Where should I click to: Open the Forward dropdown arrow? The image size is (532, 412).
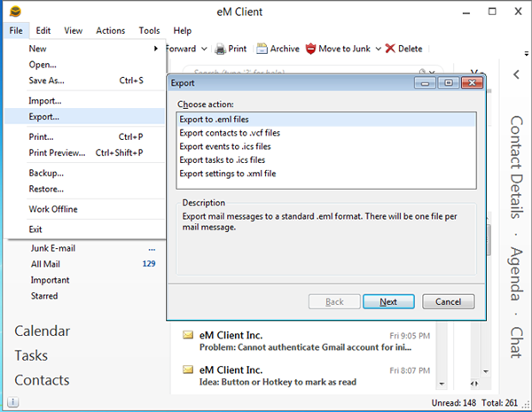tap(204, 49)
